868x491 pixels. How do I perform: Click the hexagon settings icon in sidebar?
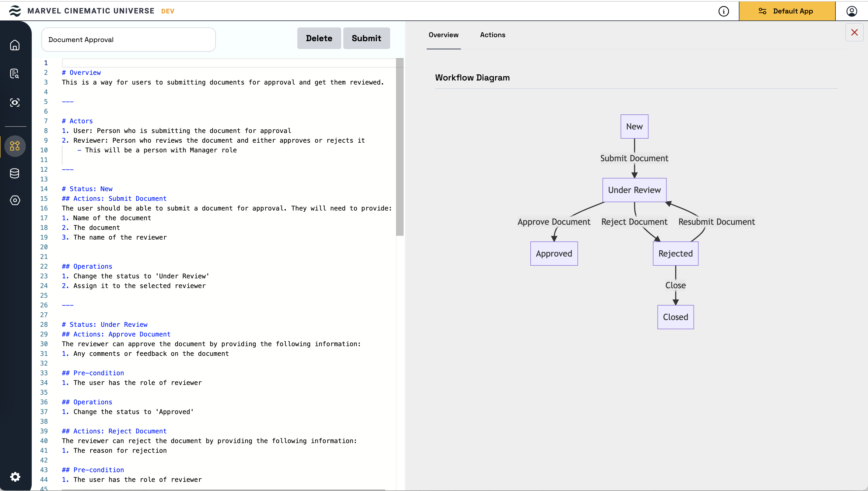(x=15, y=200)
